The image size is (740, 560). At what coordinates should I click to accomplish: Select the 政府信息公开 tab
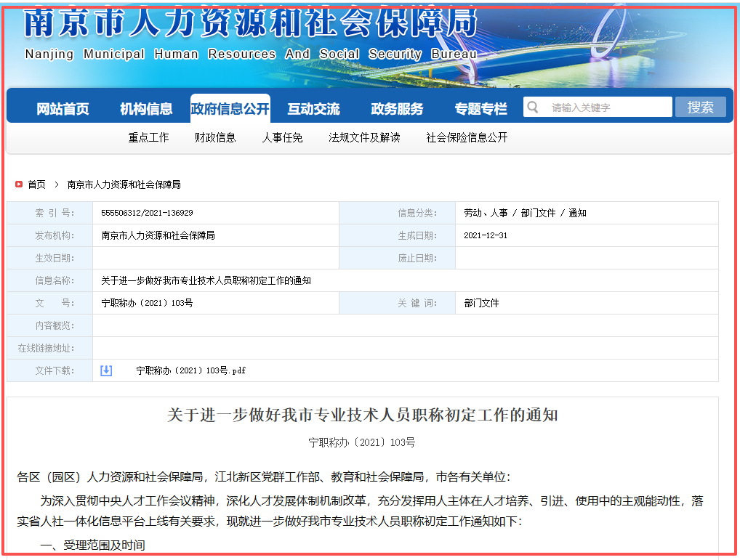coord(230,109)
